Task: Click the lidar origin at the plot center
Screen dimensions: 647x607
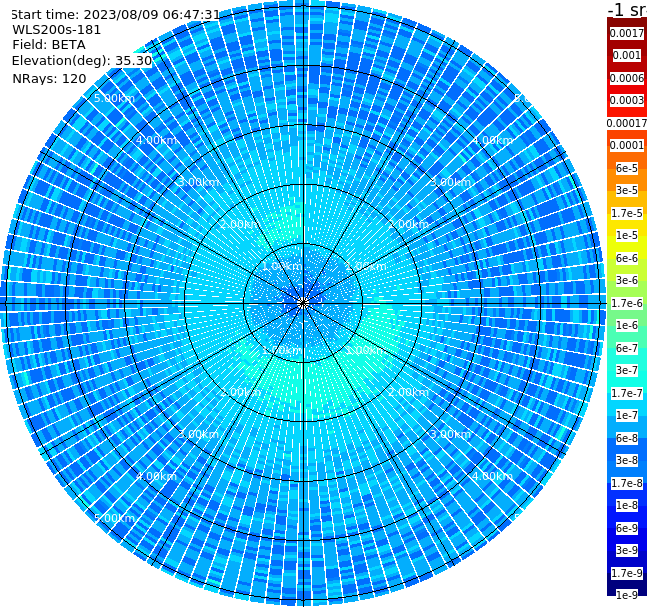Action: coord(303,304)
